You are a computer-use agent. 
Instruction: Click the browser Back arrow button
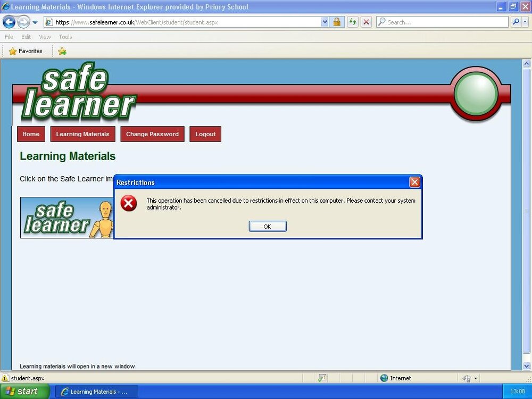(9, 22)
